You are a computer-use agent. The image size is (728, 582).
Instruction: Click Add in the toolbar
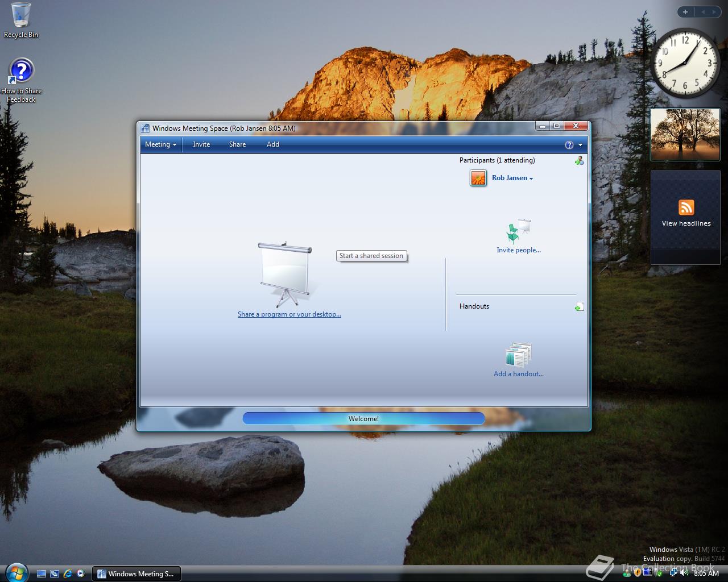click(x=273, y=144)
